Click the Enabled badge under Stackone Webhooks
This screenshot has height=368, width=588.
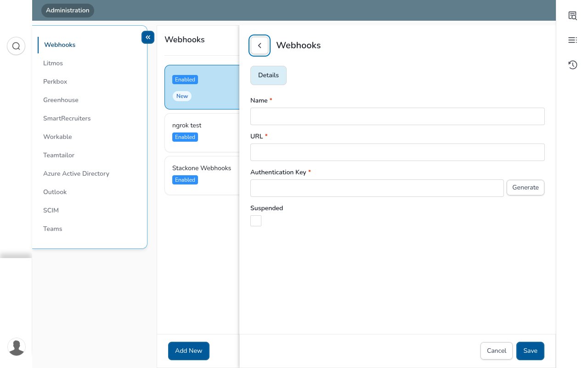coord(185,180)
